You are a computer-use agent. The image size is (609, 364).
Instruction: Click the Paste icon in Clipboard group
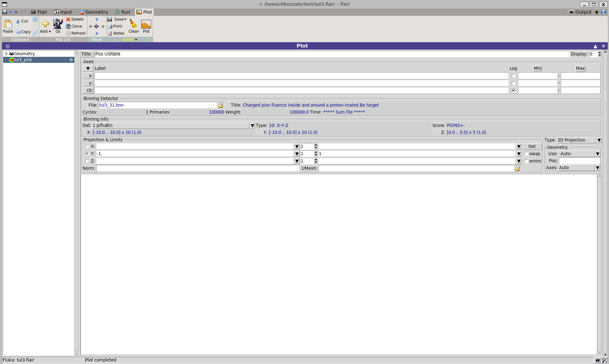click(x=8, y=26)
